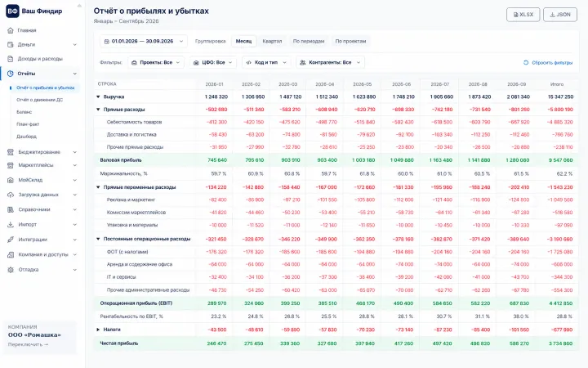Image resolution: width=588 pixels, height=368 pixels.
Task: Click the Валовая прибыль row label
Action: (121, 160)
